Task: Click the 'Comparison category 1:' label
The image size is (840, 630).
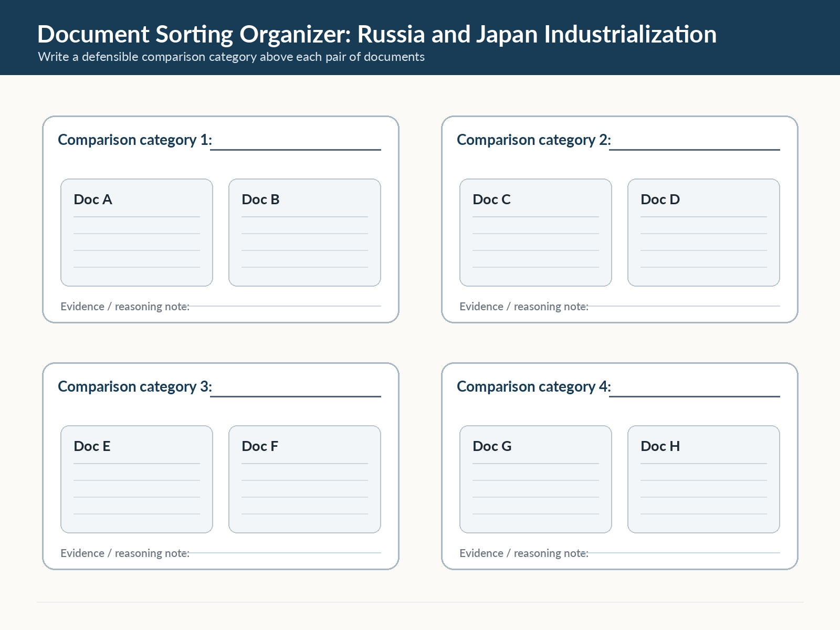Action: [x=135, y=140]
